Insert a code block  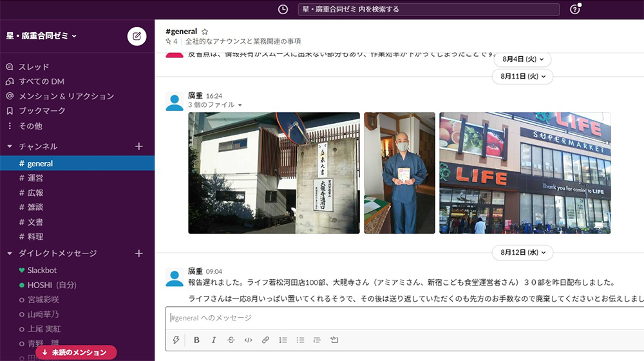tap(334, 340)
